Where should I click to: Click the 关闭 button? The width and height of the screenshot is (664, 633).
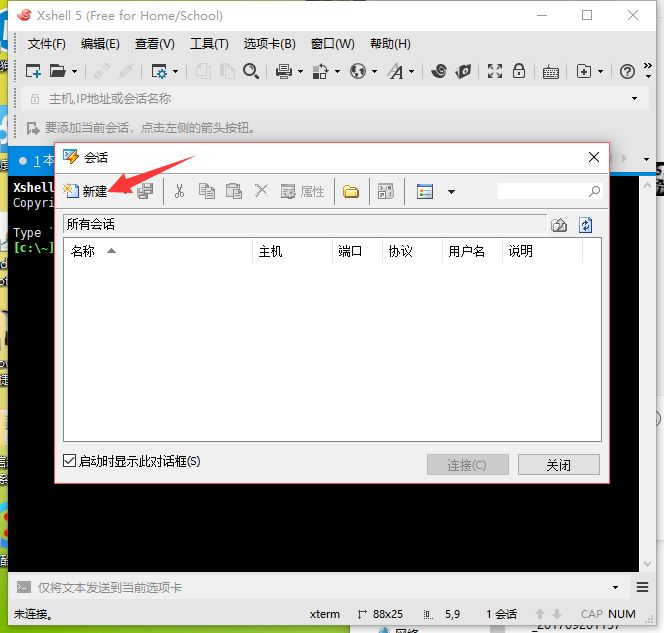tap(559, 465)
